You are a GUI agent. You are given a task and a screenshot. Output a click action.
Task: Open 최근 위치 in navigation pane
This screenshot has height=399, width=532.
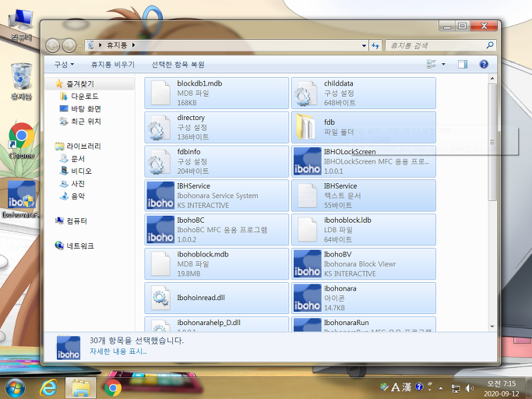coord(86,122)
